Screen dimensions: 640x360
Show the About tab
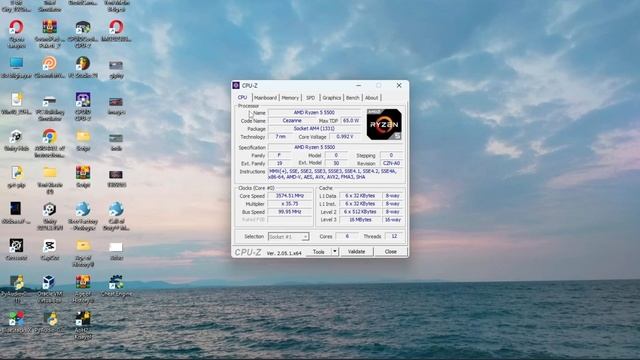click(371, 98)
